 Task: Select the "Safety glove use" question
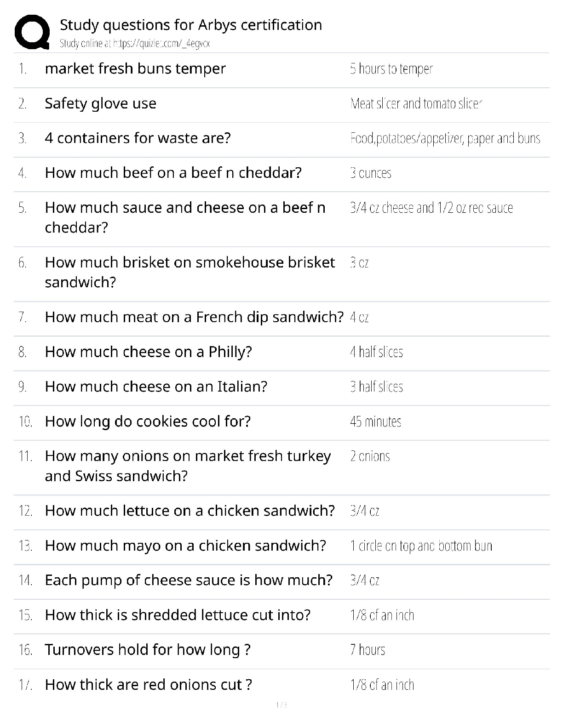pyautogui.click(x=100, y=103)
